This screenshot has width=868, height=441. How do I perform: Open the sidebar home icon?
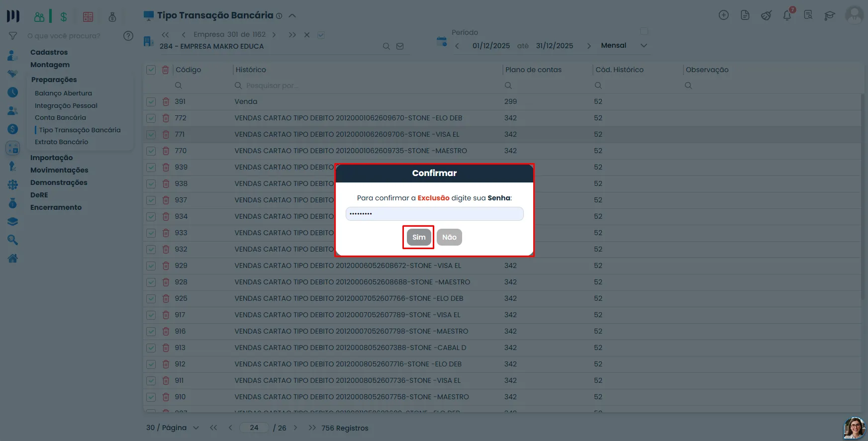(x=13, y=258)
